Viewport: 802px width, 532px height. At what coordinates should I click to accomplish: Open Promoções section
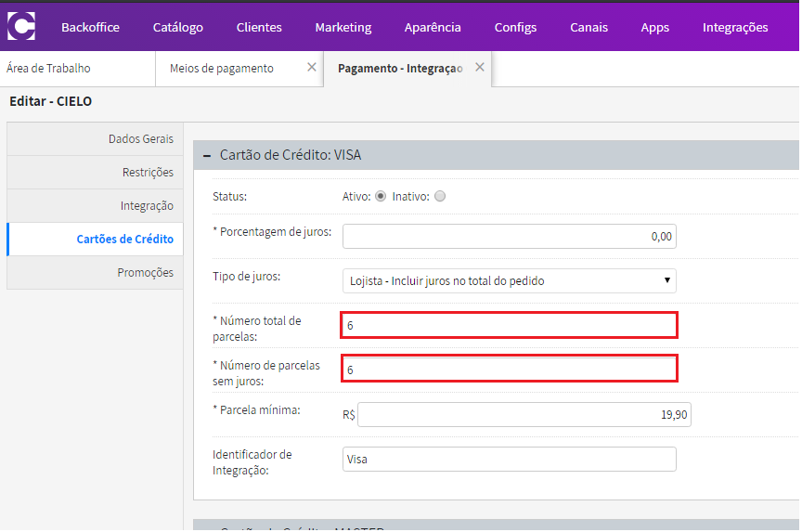[x=95, y=272]
